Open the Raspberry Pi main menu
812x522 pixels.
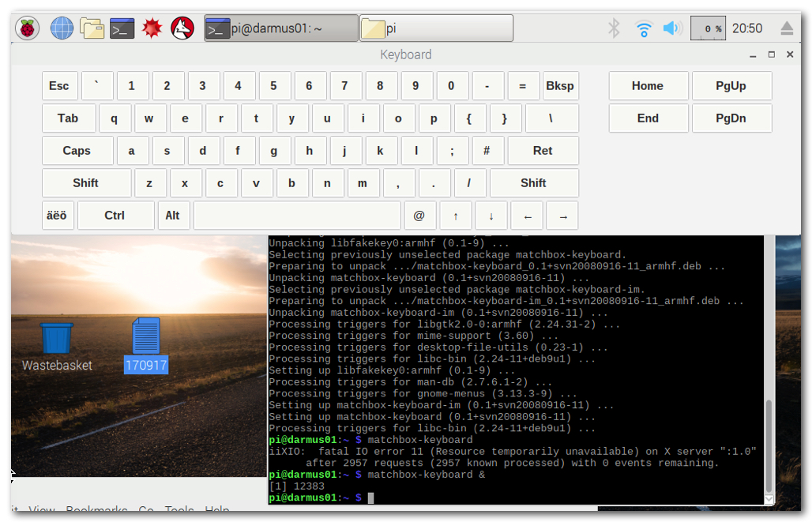tap(26, 26)
